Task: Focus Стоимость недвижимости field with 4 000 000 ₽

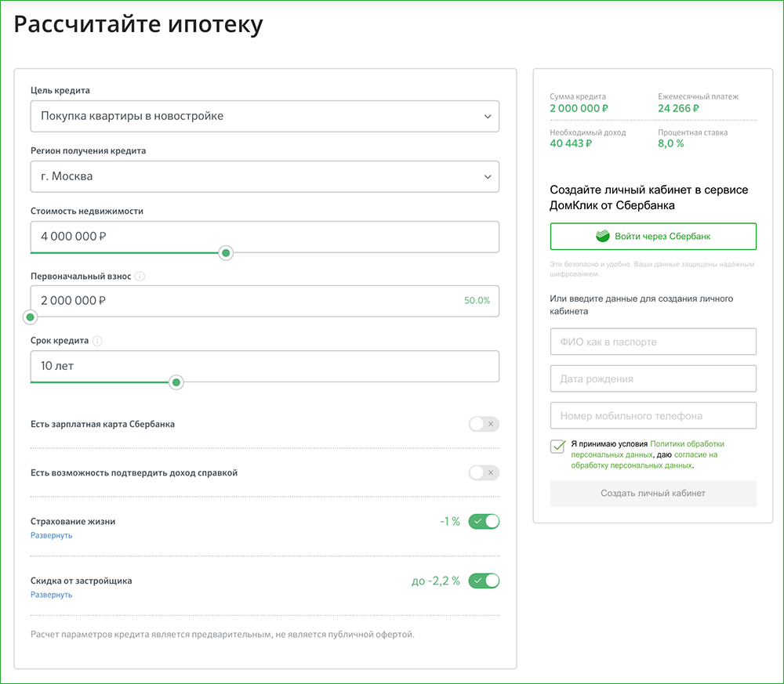Action: click(265, 237)
